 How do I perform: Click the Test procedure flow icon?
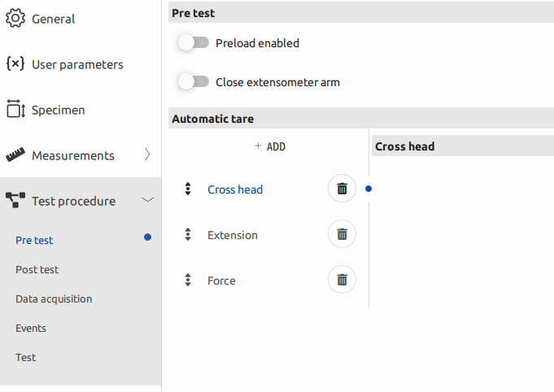(15, 201)
